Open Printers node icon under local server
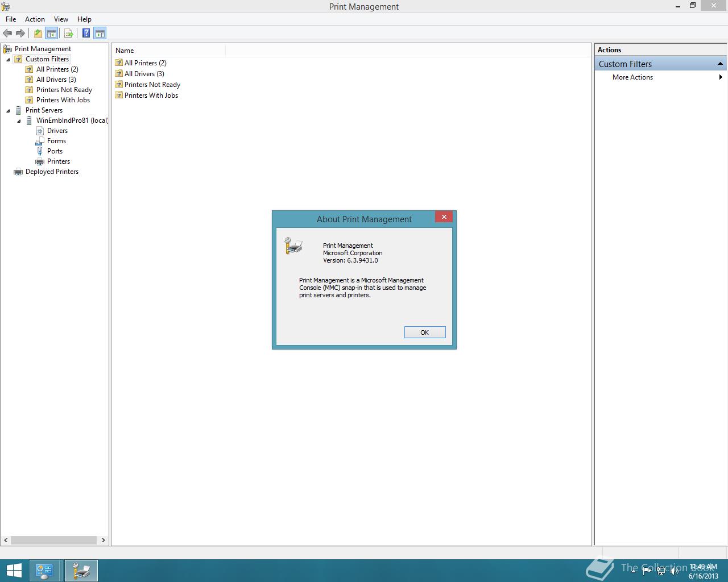 pos(40,161)
